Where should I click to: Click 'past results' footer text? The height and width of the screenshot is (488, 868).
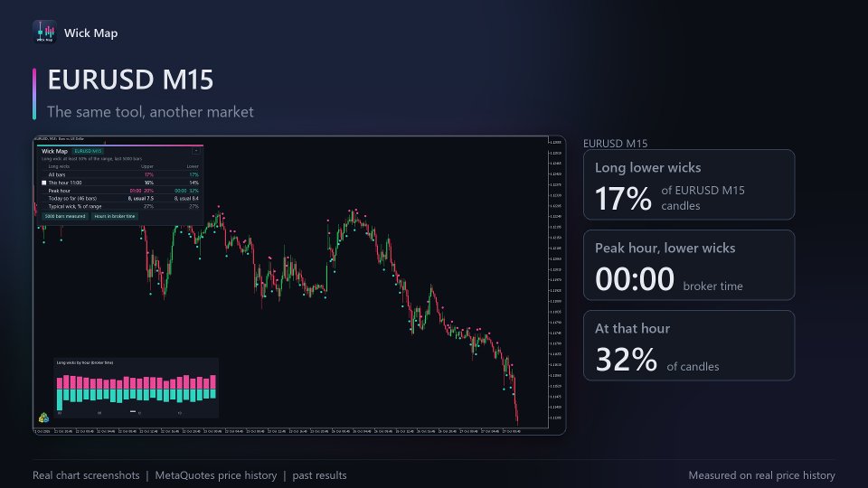(x=319, y=475)
